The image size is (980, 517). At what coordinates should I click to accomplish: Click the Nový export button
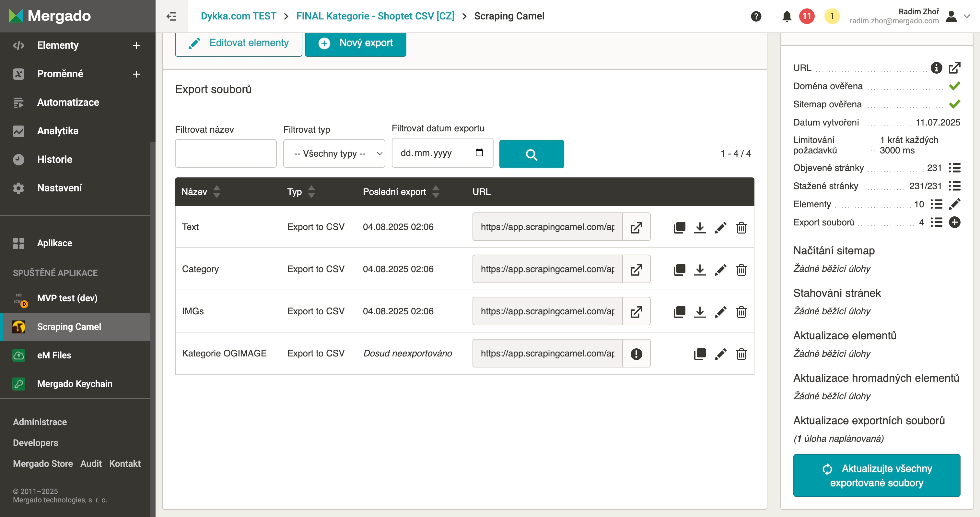(x=355, y=43)
